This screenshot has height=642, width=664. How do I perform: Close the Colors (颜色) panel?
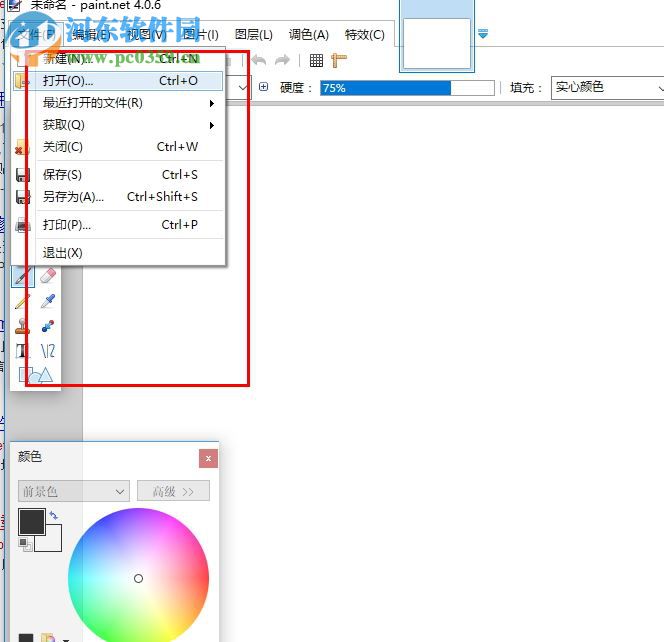208,458
